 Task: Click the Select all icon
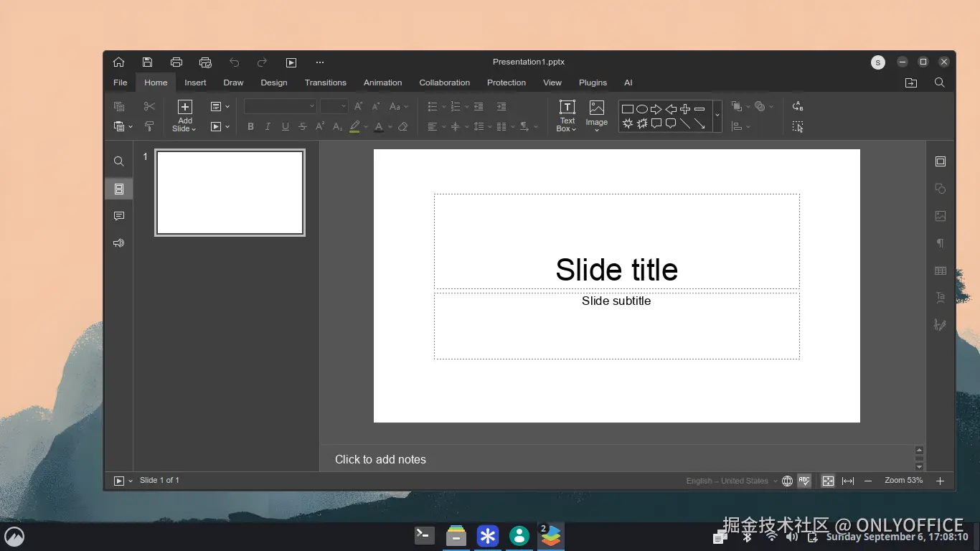click(x=797, y=126)
